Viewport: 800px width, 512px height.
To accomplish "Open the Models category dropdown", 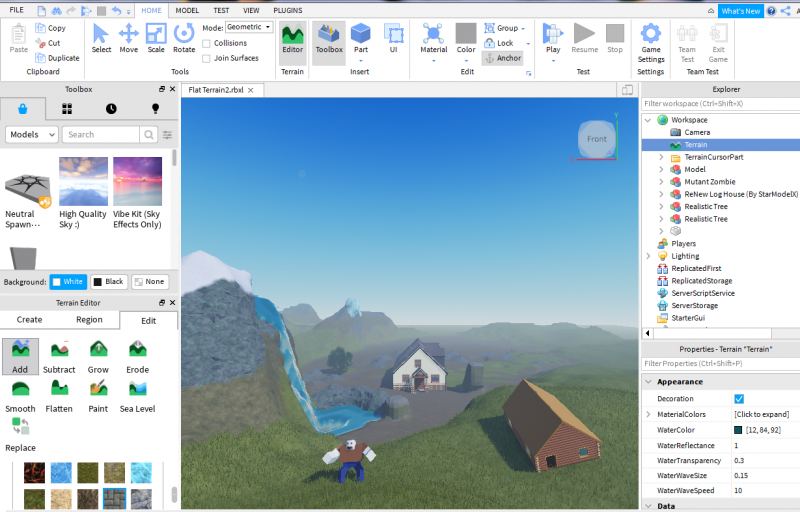I will click(x=32, y=134).
